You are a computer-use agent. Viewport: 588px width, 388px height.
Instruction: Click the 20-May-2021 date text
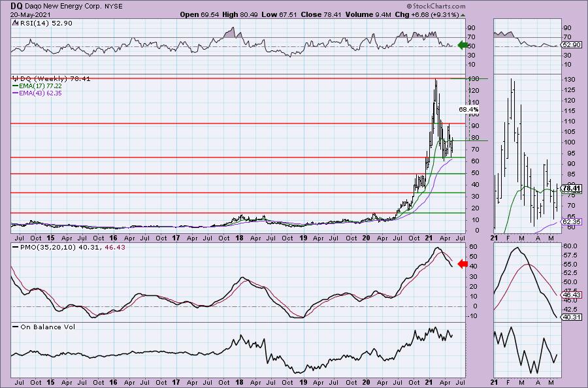[30, 14]
